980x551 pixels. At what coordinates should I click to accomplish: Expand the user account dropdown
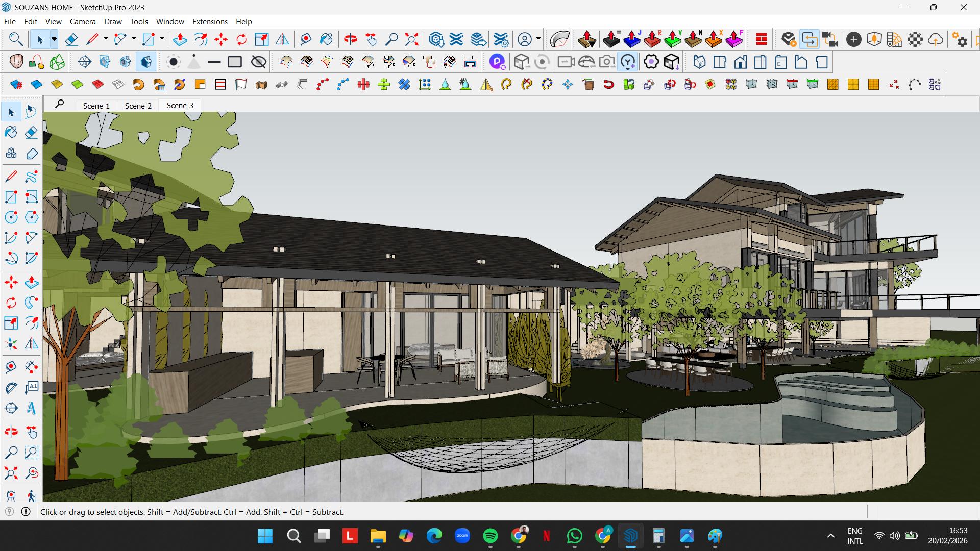pos(538,39)
